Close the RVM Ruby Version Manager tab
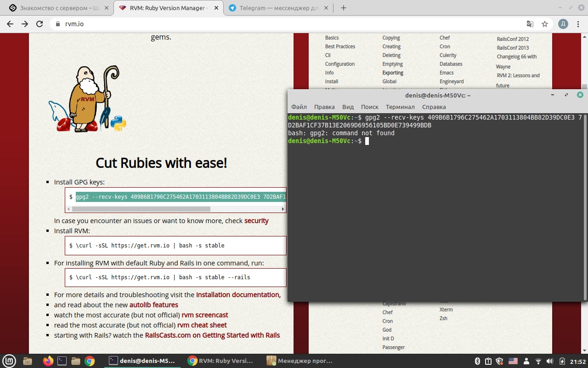This screenshot has width=588, height=368. click(215, 8)
